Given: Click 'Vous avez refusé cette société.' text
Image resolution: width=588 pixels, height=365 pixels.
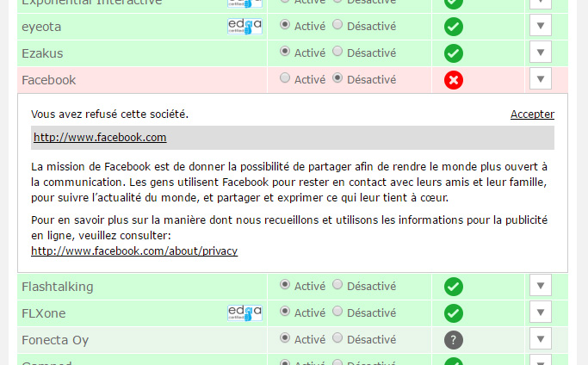Looking at the screenshot, I should pos(109,114).
